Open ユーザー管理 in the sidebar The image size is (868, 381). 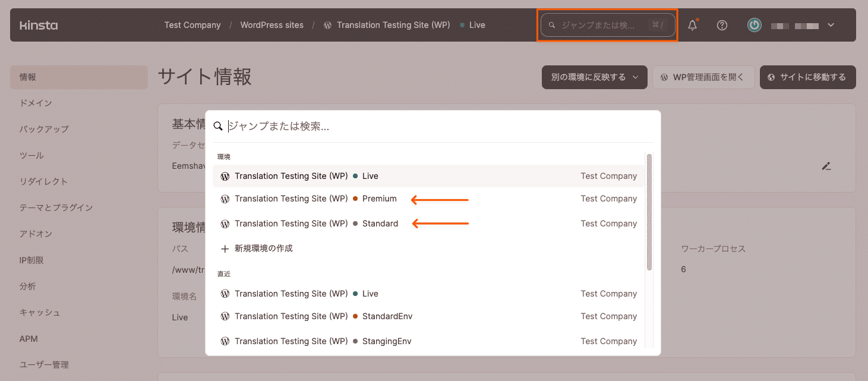(44, 364)
